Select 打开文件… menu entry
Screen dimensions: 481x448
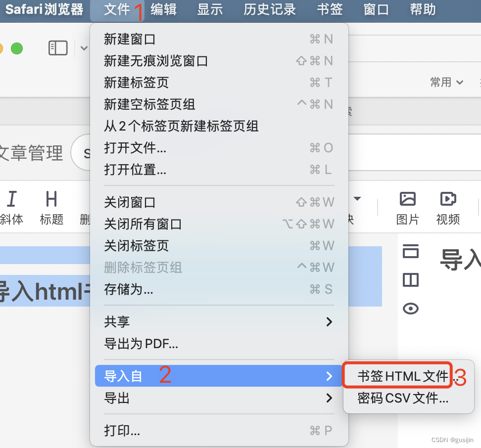coord(219,148)
